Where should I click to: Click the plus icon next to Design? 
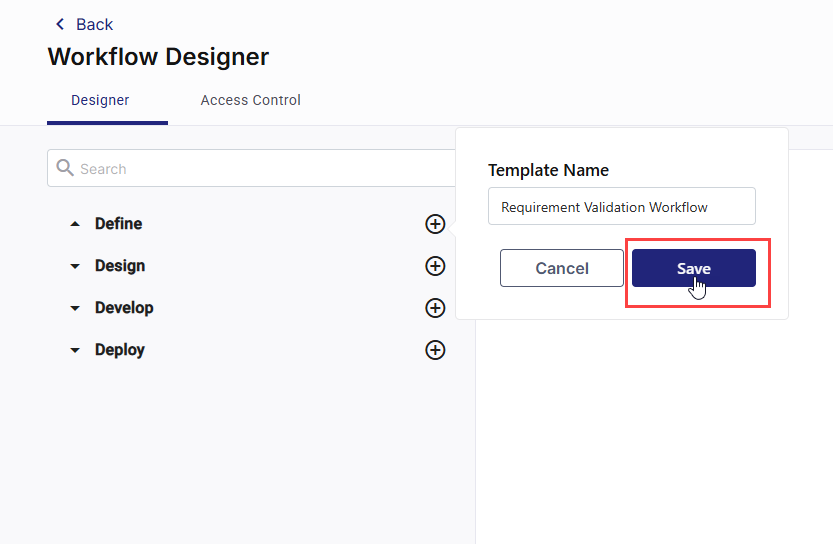[x=435, y=266]
